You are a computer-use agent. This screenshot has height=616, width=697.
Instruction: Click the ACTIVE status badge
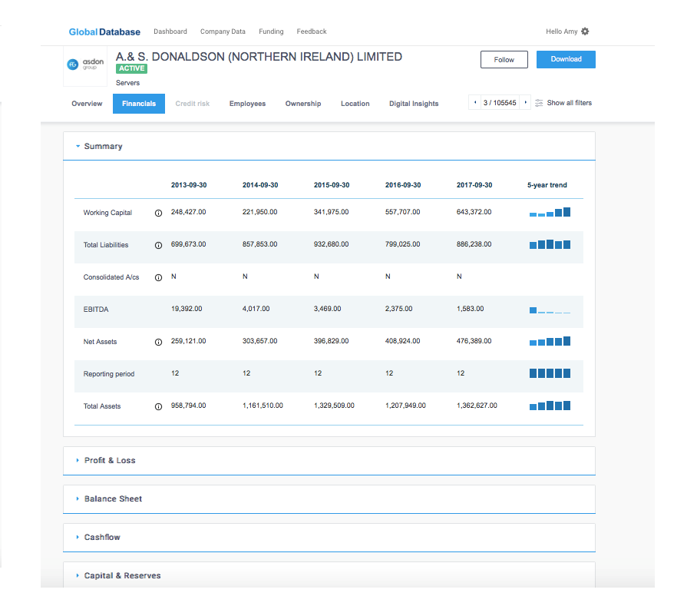tap(131, 68)
